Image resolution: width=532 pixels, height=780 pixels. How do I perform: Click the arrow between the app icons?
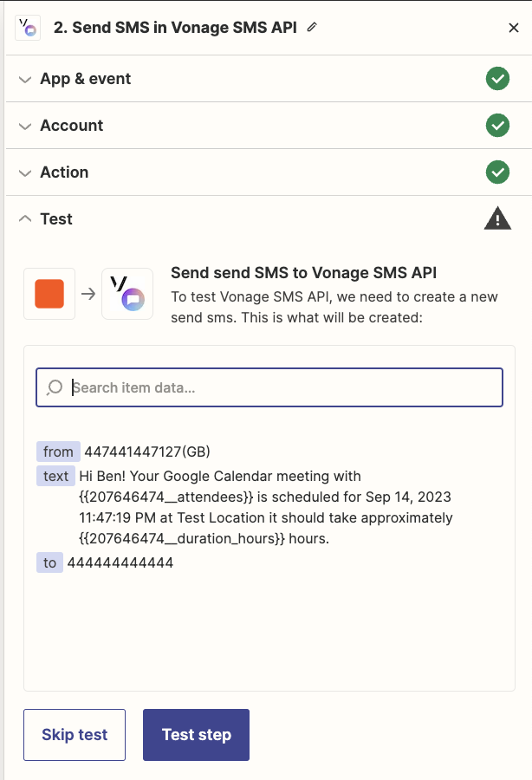point(88,294)
